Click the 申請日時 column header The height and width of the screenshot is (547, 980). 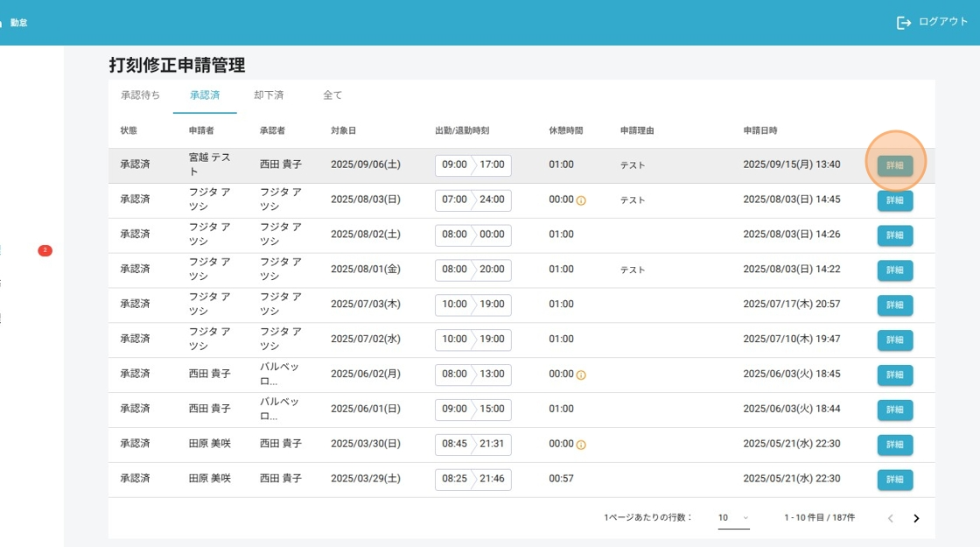[x=760, y=130]
